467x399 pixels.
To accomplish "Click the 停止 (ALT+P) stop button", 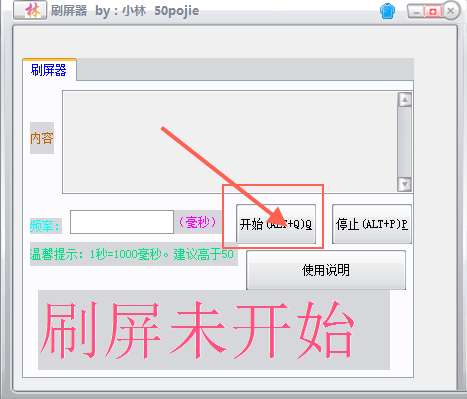I will pyautogui.click(x=372, y=224).
